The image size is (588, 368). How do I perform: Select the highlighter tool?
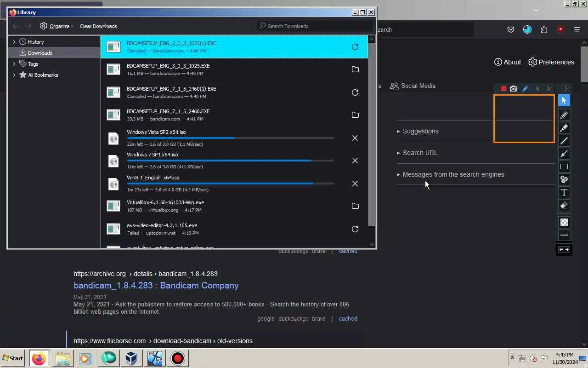(x=564, y=128)
